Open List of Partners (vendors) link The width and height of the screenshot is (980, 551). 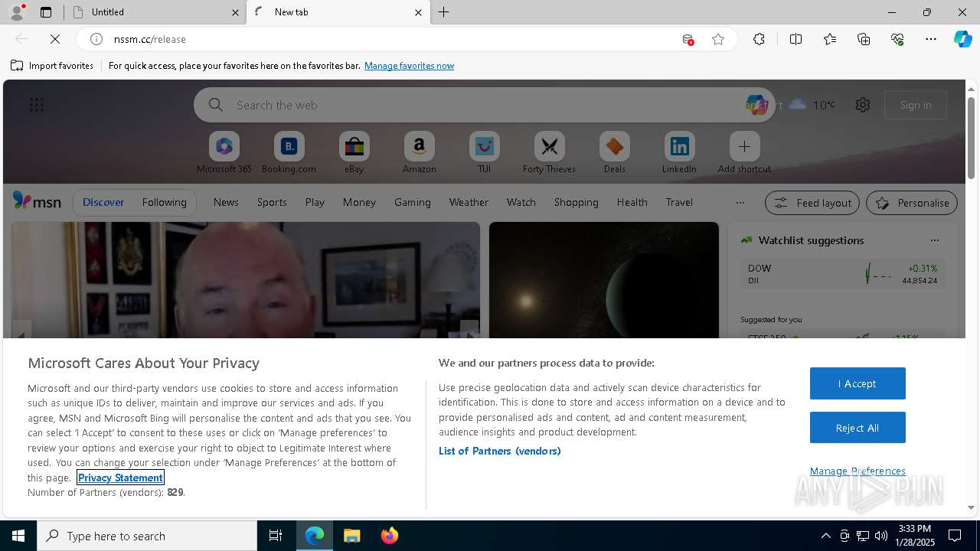pyautogui.click(x=500, y=451)
